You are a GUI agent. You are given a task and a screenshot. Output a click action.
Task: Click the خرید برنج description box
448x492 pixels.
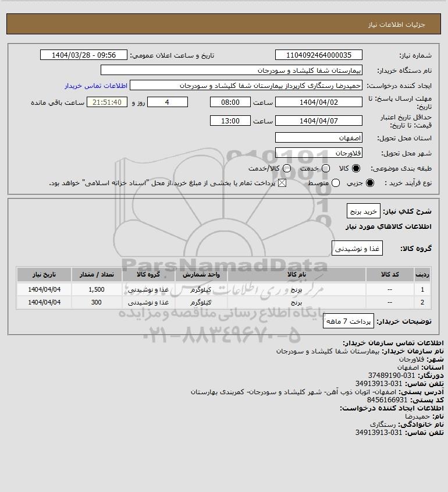pos(364,211)
